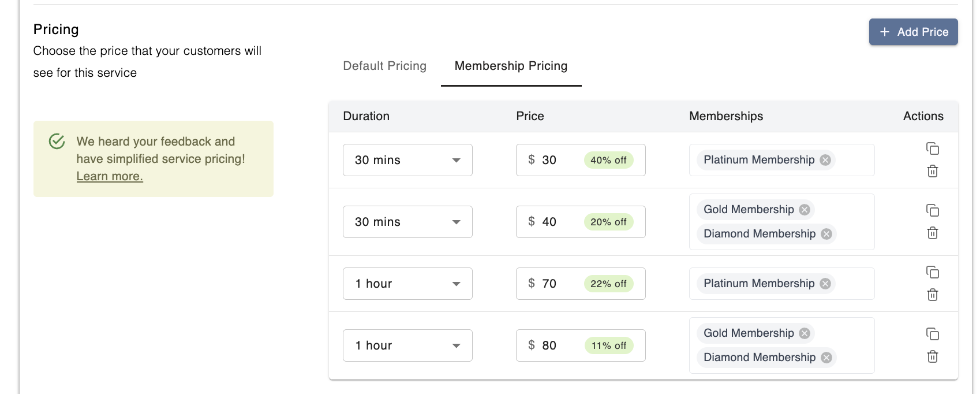
Task: Open the Learn more link
Action: click(x=110, y=176)
